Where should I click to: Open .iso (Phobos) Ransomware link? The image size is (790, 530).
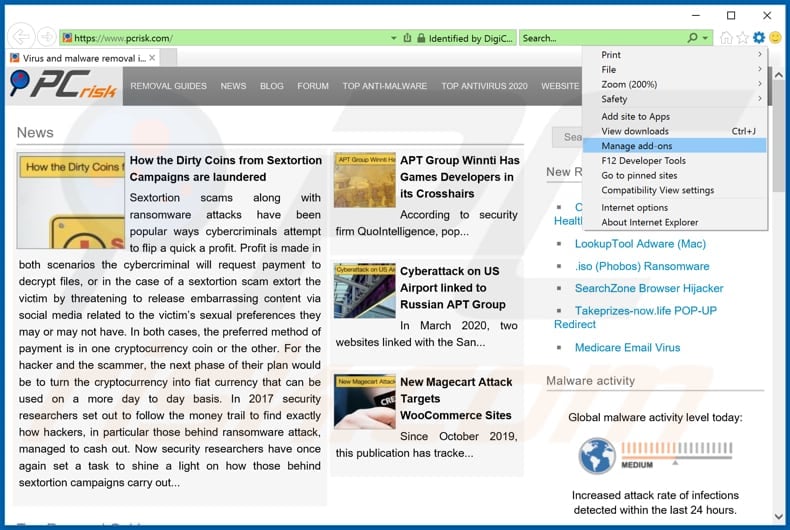[642, 266]
